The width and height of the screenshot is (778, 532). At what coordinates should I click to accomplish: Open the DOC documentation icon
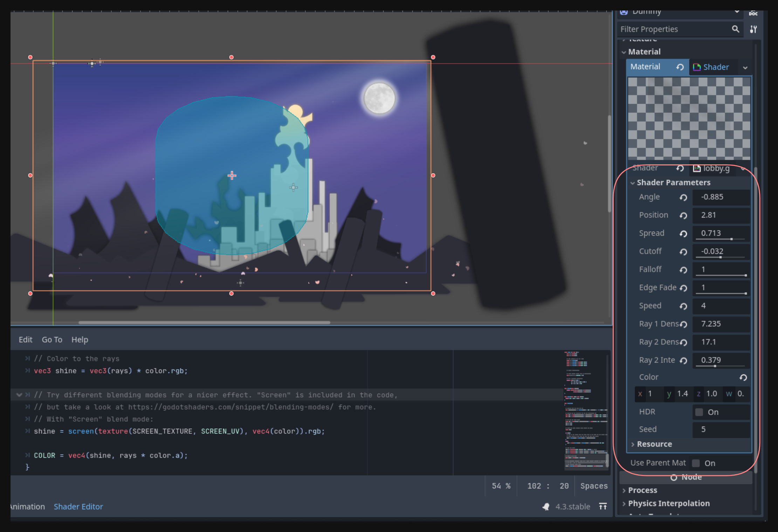pos(753,13)
